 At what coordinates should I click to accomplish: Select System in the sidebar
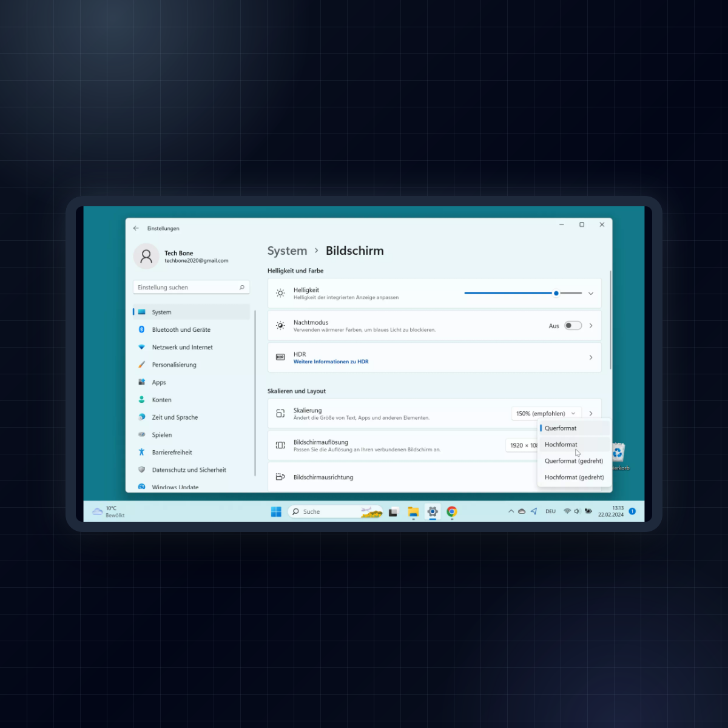(x=191, y=312)
